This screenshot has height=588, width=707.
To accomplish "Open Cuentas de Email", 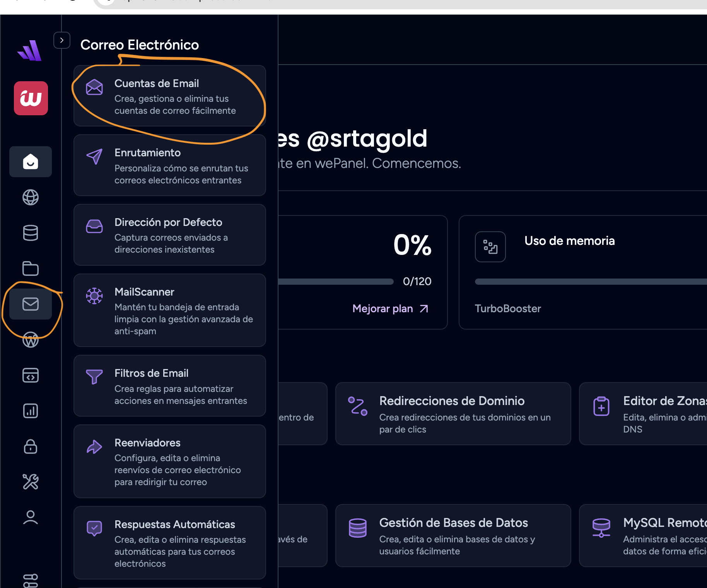I will point(170,96).
